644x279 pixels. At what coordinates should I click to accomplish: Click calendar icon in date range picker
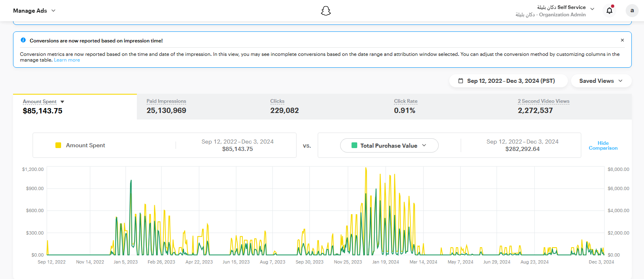pos(461,81)
